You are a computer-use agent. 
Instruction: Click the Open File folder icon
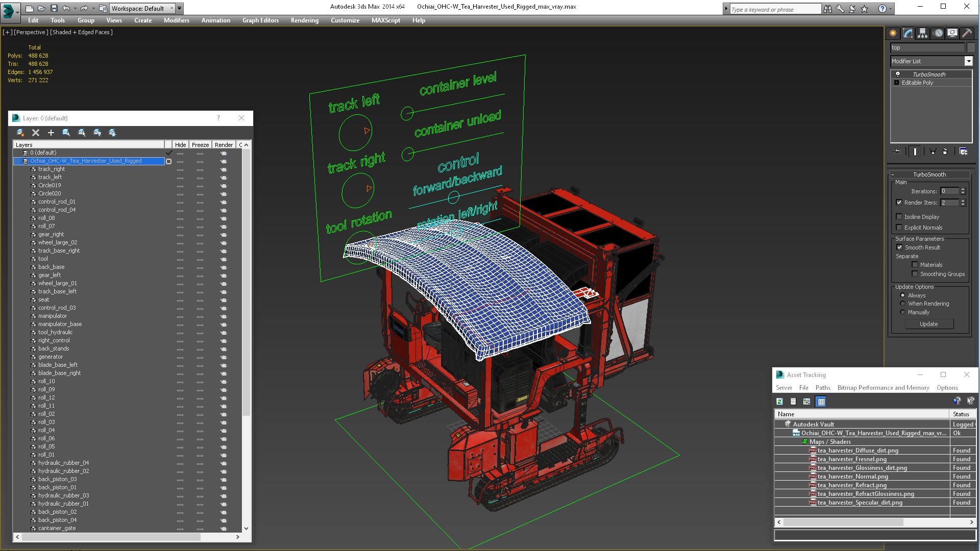tap(41, 9)
